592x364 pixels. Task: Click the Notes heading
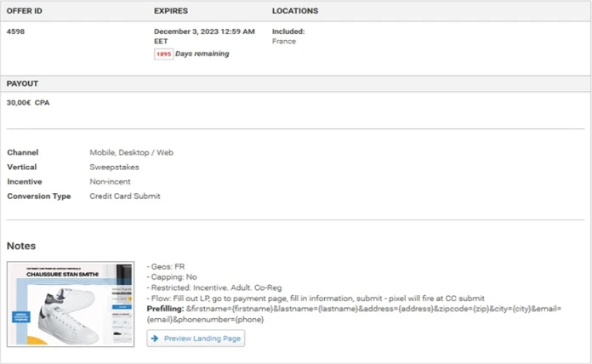(21, 246)
